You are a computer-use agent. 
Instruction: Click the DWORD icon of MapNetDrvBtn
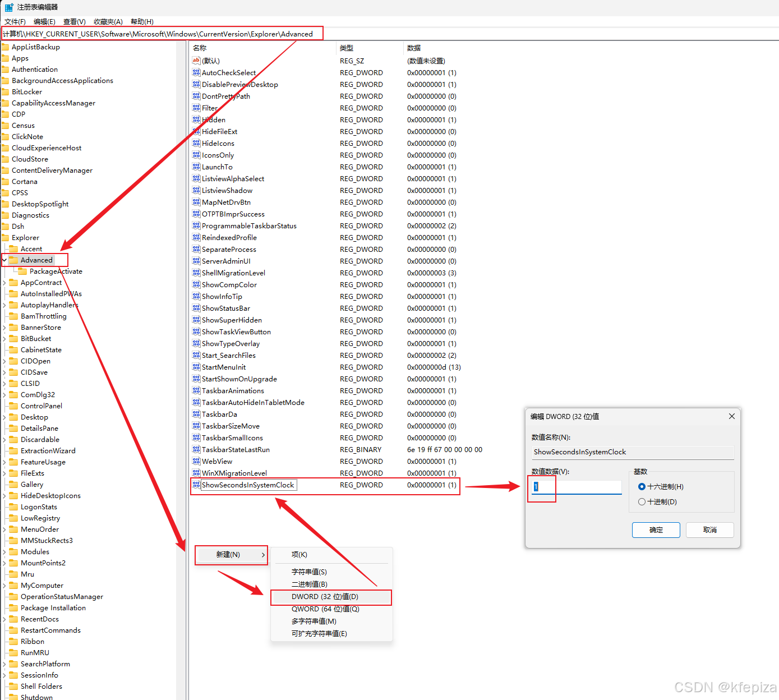pos(196,202)
